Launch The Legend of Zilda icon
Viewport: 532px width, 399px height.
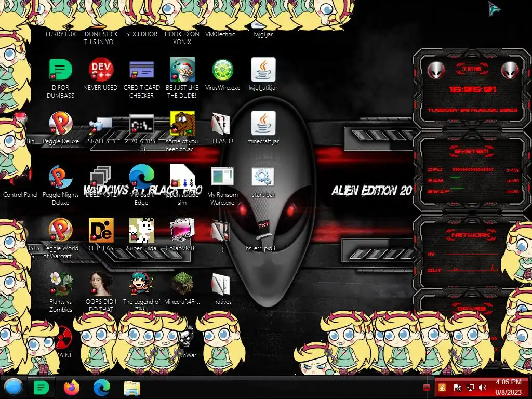click(141, 284)
